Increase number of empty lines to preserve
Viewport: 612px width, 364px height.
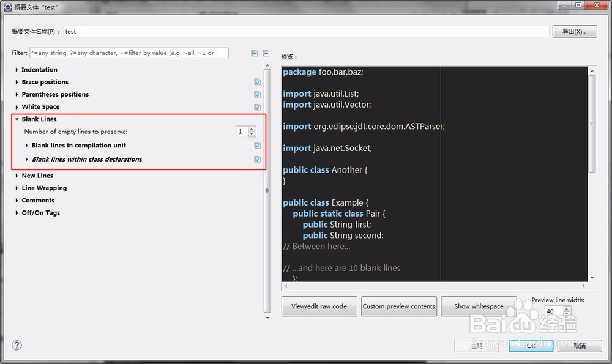tap(252, 129)
